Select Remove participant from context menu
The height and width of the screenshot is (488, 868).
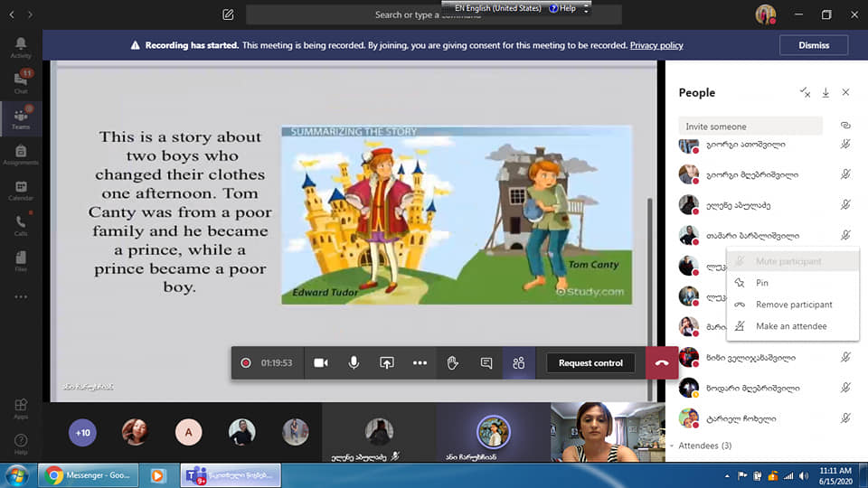point(793,305)
